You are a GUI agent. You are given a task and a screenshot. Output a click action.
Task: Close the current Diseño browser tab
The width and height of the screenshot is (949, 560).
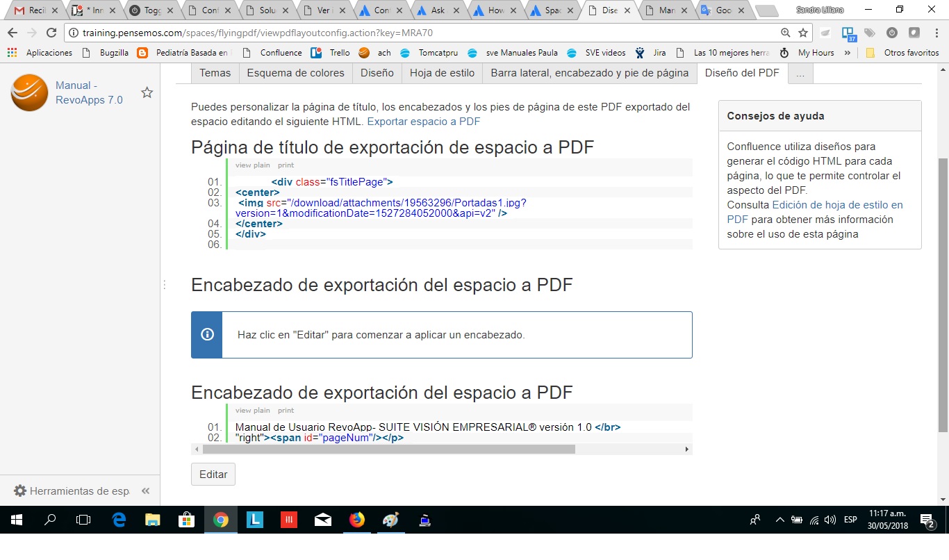pyautogui.click(x=627, y=10)
